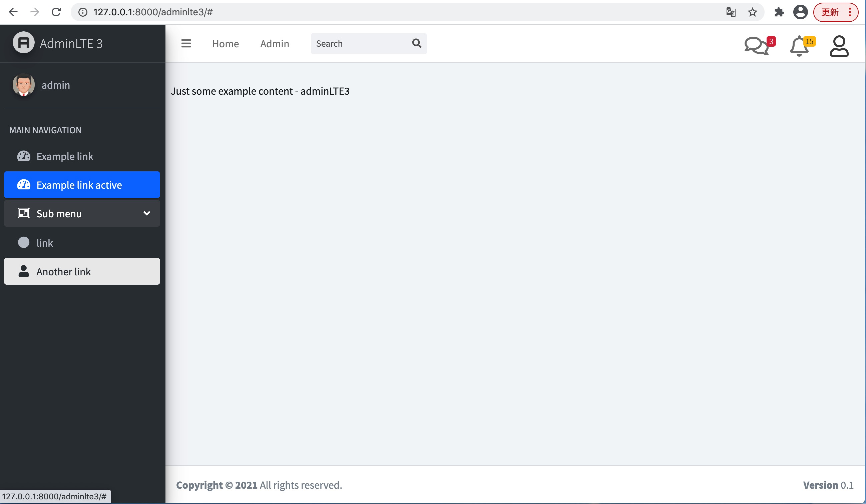
Task: Open the Example link active sidebar entry
Action: pos(79,185)
